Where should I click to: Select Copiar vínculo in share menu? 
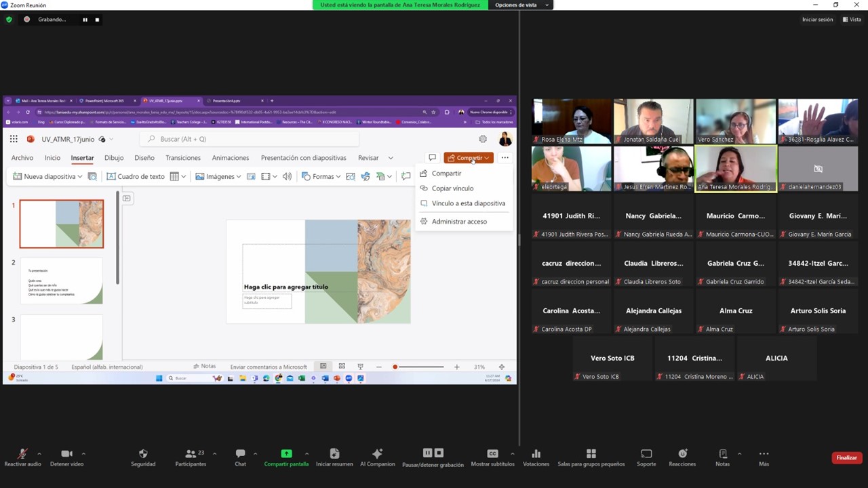pos(452,188)
